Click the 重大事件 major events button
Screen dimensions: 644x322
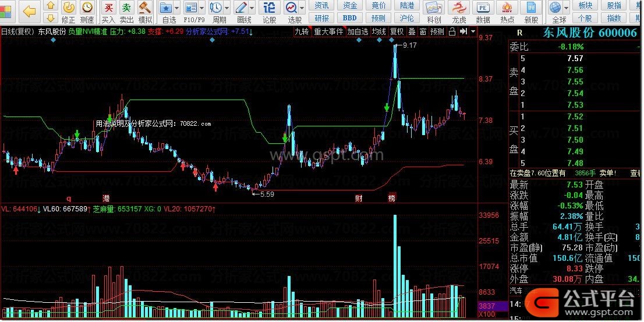(x=328, y=31)
